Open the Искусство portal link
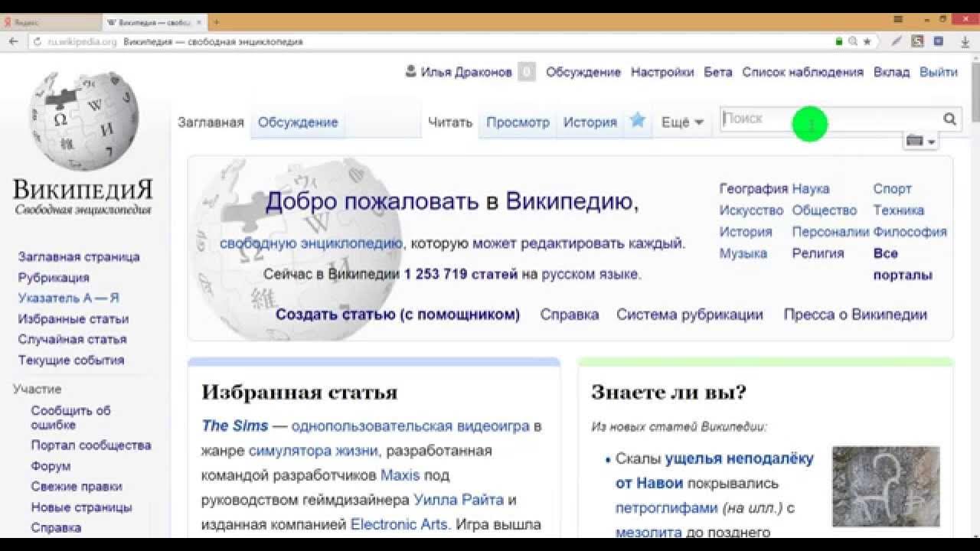This screenshot has height=551, width=980. coord(751,210)
